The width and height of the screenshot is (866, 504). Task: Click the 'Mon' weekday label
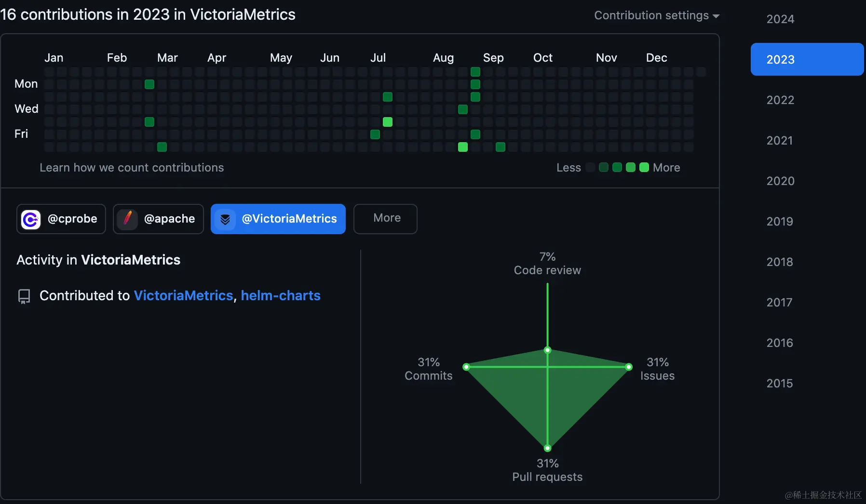[x=26, y=84]
